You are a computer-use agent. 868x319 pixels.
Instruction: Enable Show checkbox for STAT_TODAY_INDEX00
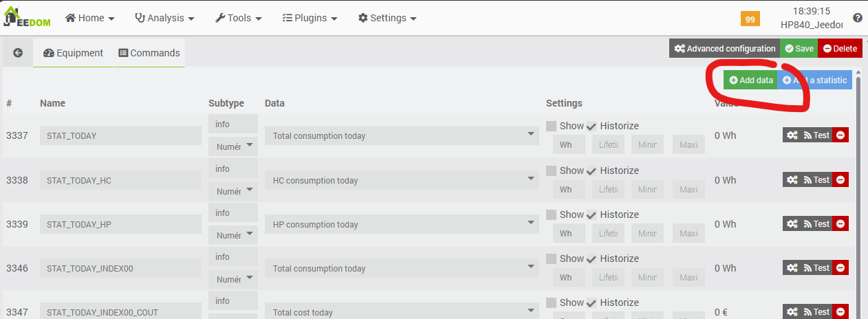551,258
